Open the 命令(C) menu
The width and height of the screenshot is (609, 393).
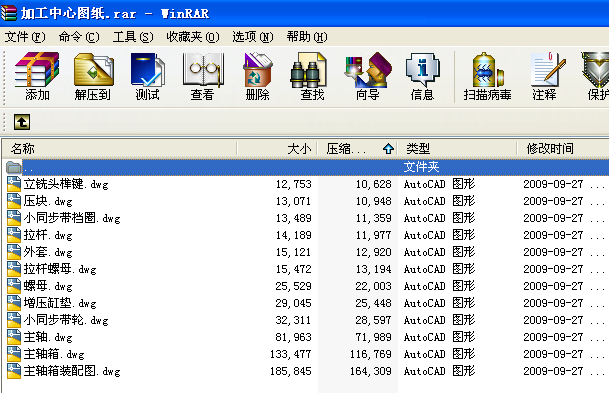(x=79, y=37)
